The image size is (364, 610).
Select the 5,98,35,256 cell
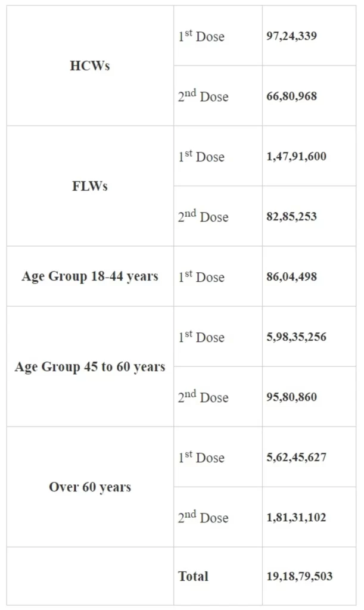tap(296, 337)
